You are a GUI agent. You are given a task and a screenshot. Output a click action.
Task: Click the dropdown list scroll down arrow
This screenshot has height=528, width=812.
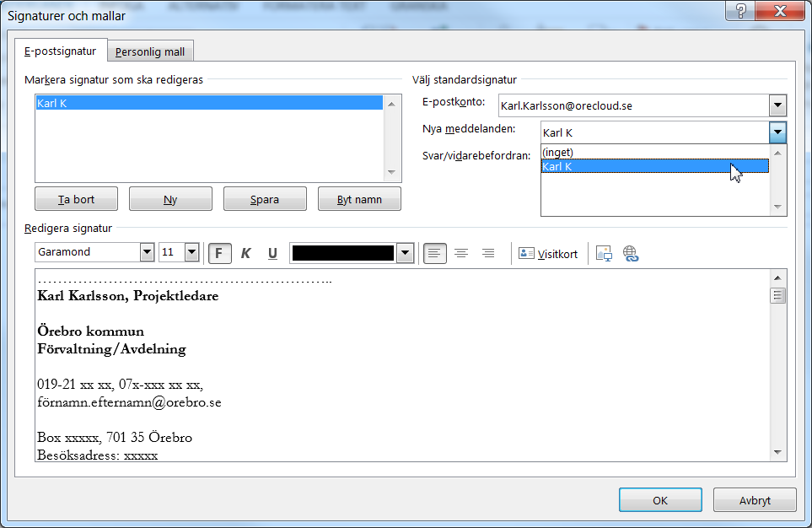pos(777,207)
